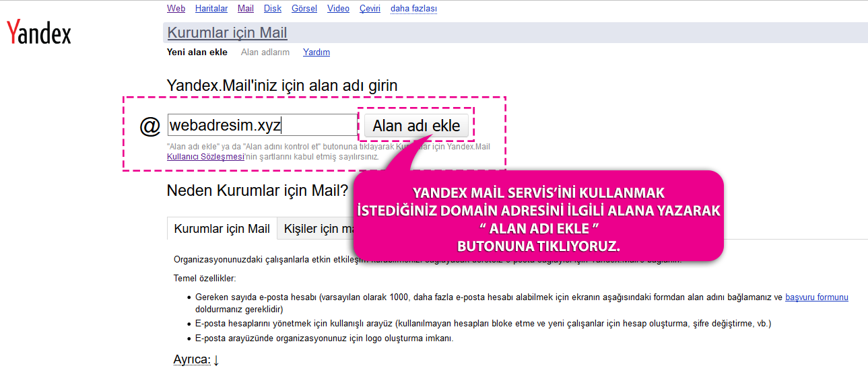
Task: Open the 'başvuru formunu' link
Action: (x=816, y=297)
